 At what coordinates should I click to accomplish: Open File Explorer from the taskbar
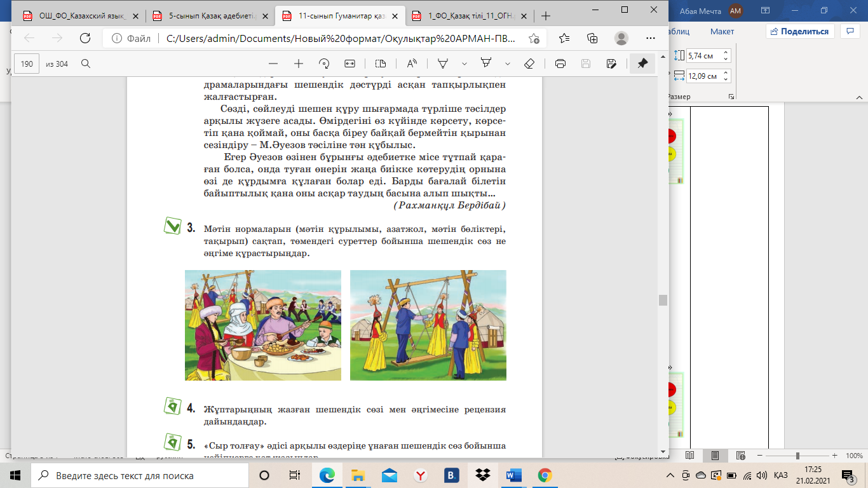tap(358, 475)
